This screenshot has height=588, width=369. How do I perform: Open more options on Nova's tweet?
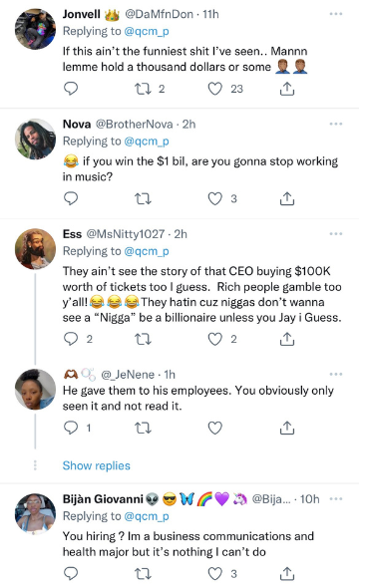(x=336, y=124)
